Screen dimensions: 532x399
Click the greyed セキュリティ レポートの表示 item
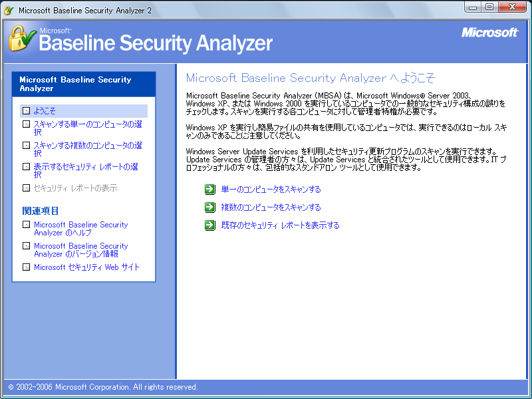click(75, 188)
